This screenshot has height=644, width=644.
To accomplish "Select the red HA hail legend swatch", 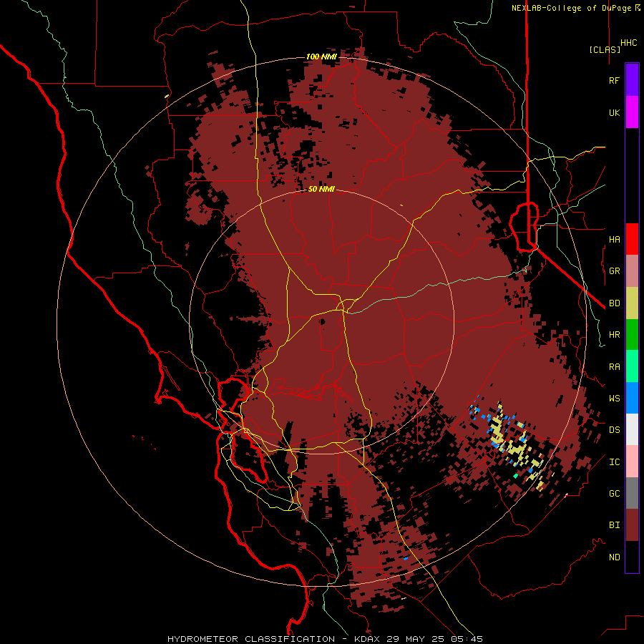I will tap(632, 239).
